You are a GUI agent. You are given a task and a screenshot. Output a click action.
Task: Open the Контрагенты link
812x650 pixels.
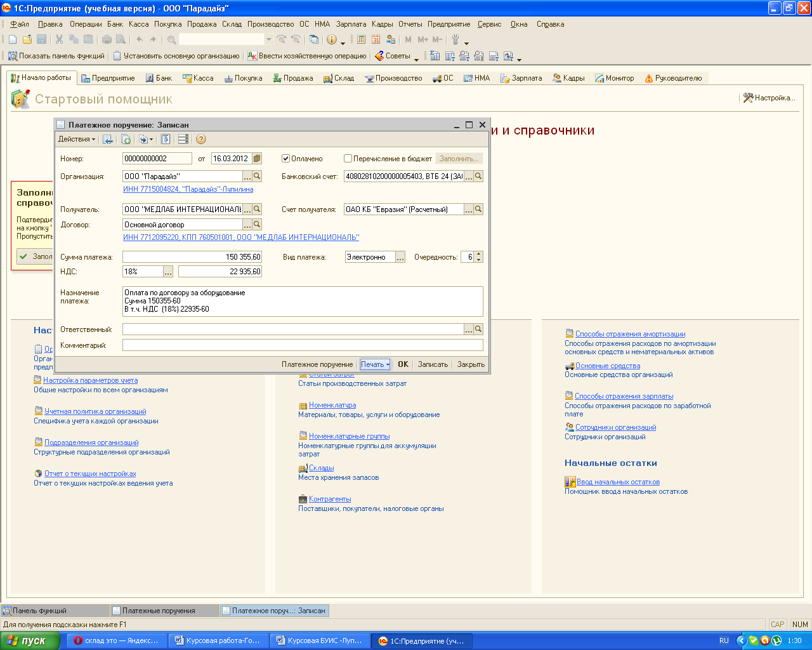[330, 499]
